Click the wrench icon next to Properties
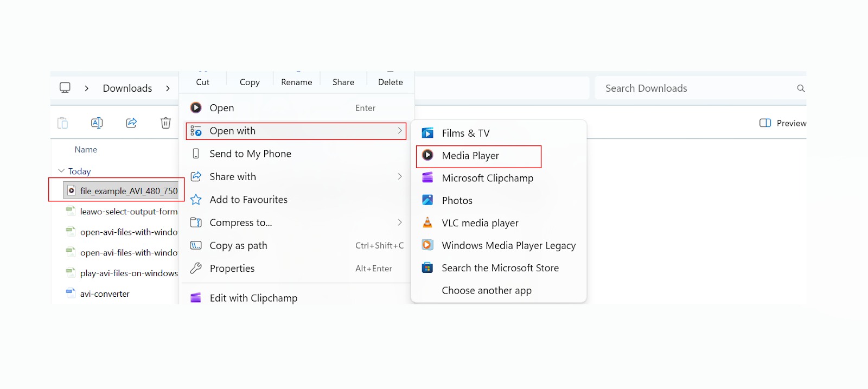This screenshot has width=868, height=389. pos(196,268)
